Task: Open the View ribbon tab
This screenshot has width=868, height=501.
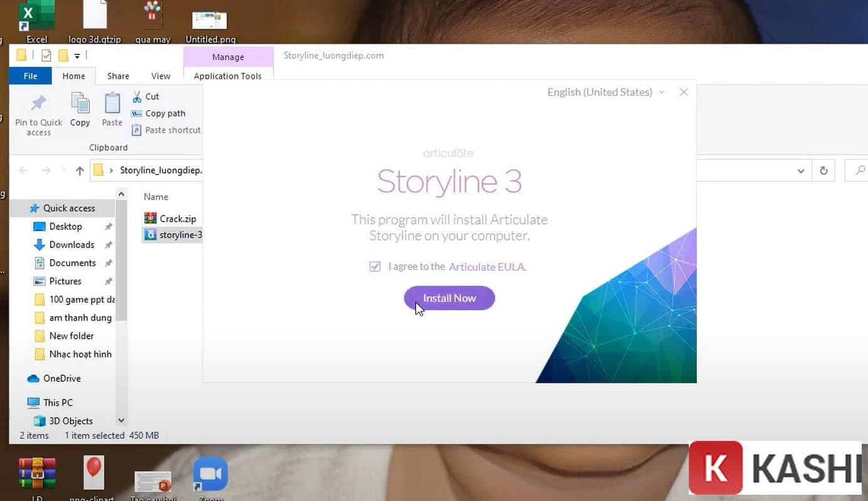Action: pyautogui.click(x=160, y=76)
